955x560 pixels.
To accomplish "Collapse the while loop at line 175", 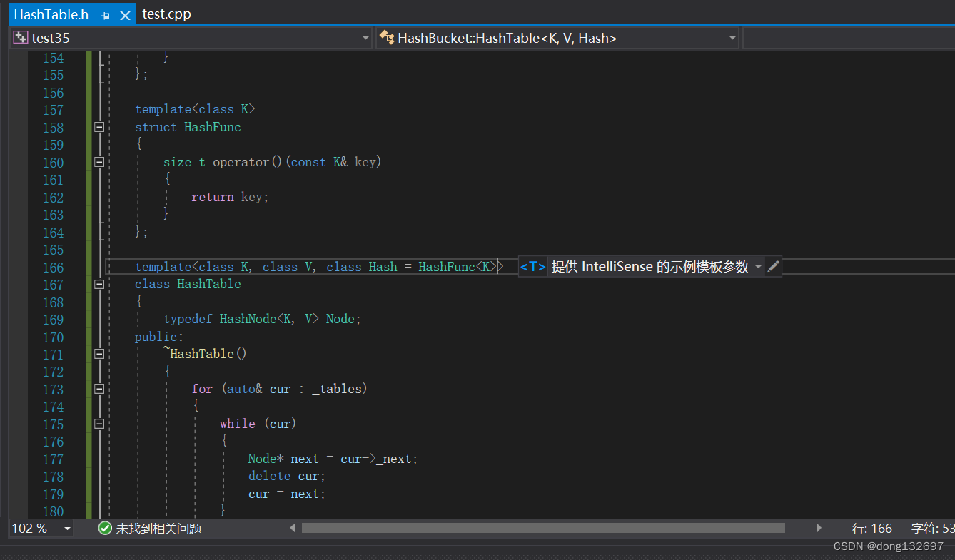I will click(99, 424).
